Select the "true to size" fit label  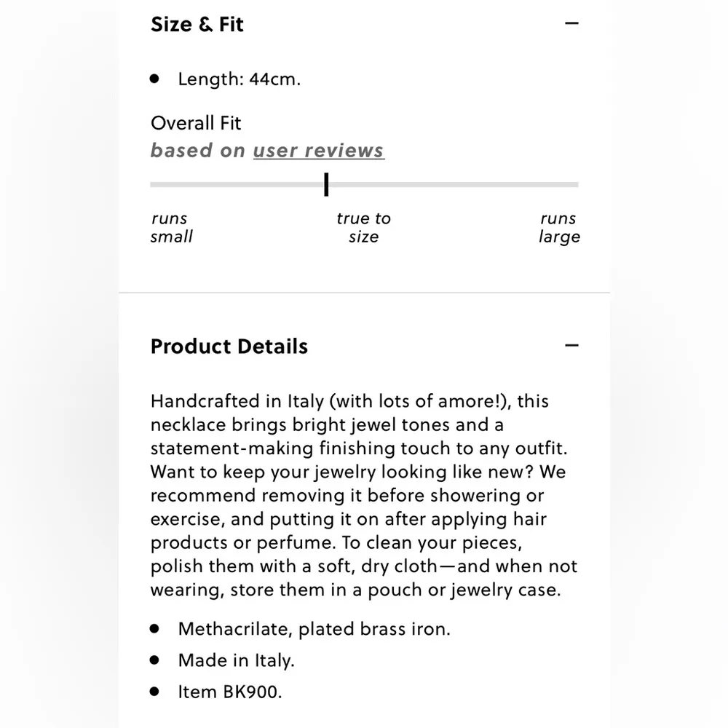coord(363,227)
